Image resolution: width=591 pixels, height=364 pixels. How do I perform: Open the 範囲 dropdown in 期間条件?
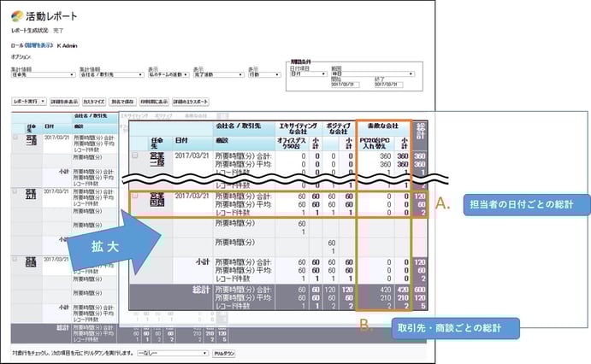[x=373, y=73]
